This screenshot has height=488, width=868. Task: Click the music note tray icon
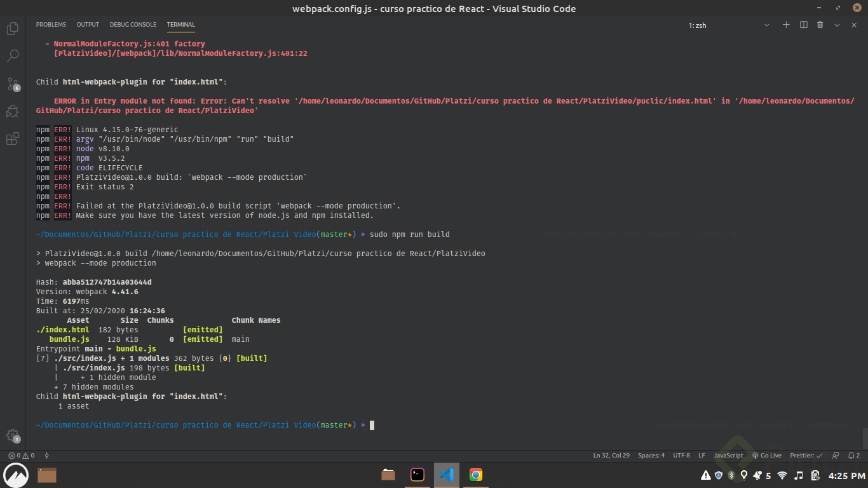[799, 475]
